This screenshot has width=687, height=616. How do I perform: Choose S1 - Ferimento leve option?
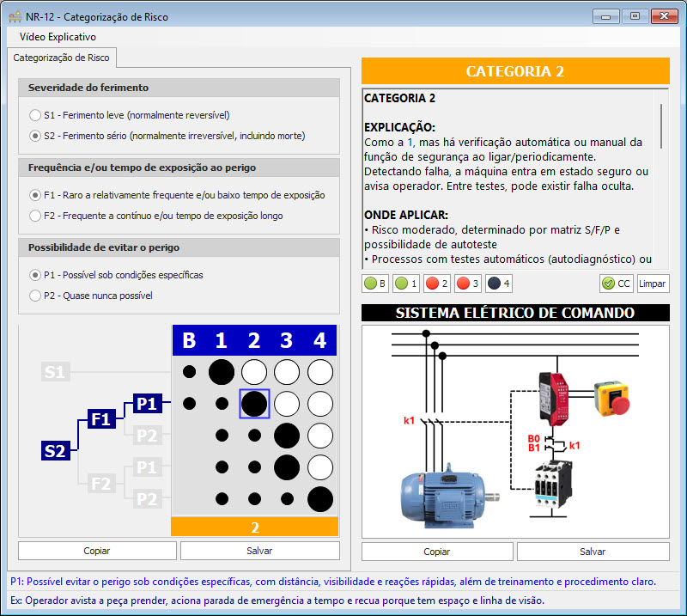click(x=130, y=115)
